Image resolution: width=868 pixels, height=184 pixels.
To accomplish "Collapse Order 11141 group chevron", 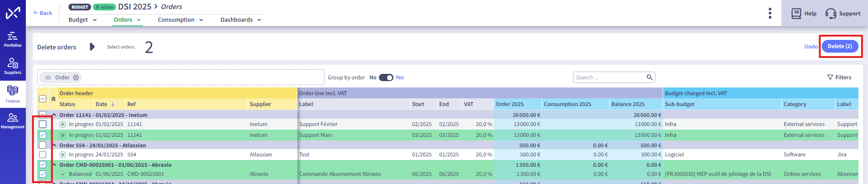I will [x=54, y=115].
